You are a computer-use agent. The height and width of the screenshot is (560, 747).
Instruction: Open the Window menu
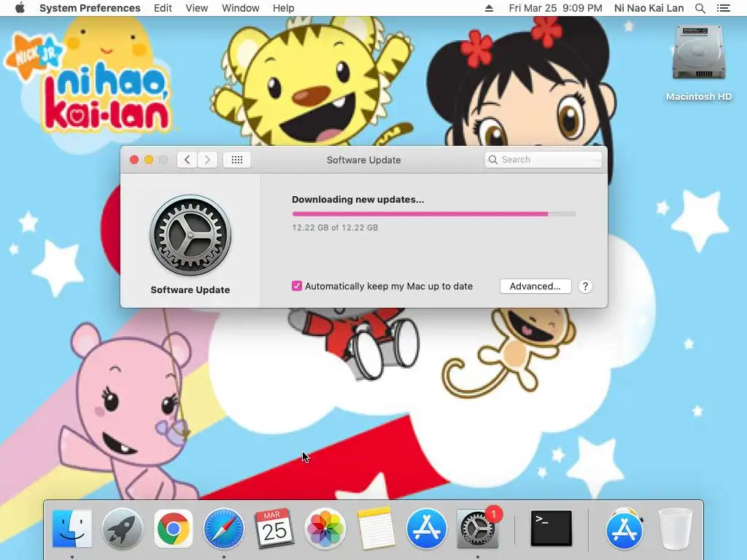pos(241,8)
